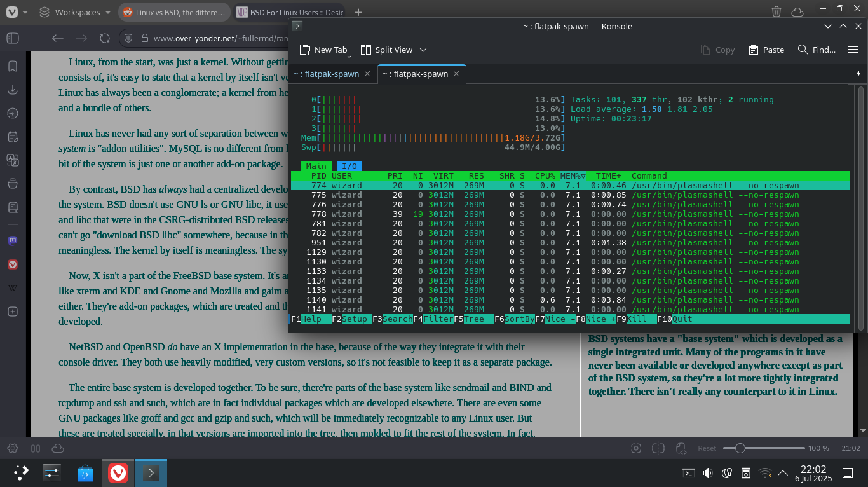This screenshot has height=487, width=868.
Task: Open the Vivaldi main menu logo
Action: [11, 12]
